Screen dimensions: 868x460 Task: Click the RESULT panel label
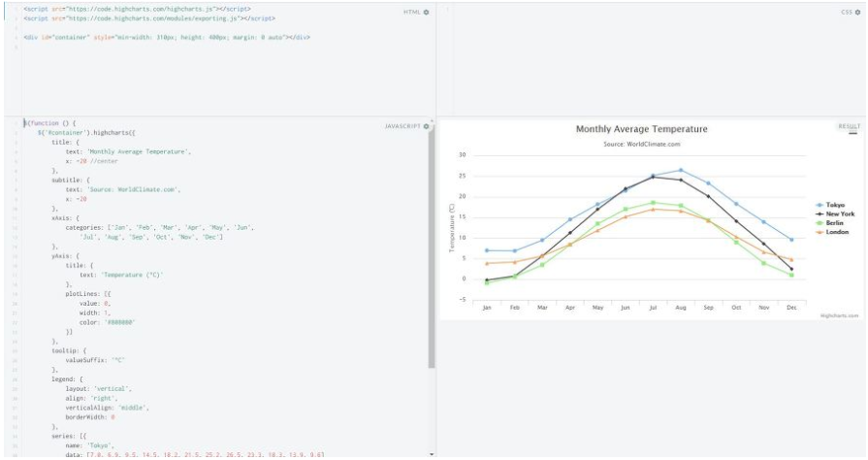850,126
